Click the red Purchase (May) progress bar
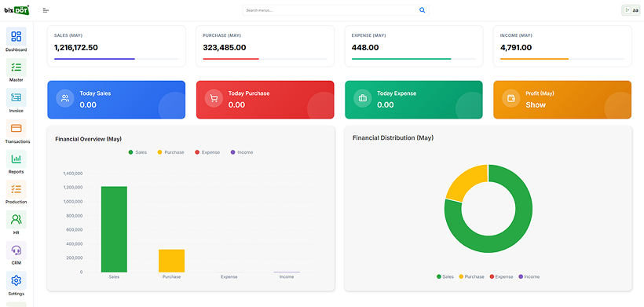Viewport: 644px width, 307px height. (x=231, y=59)
